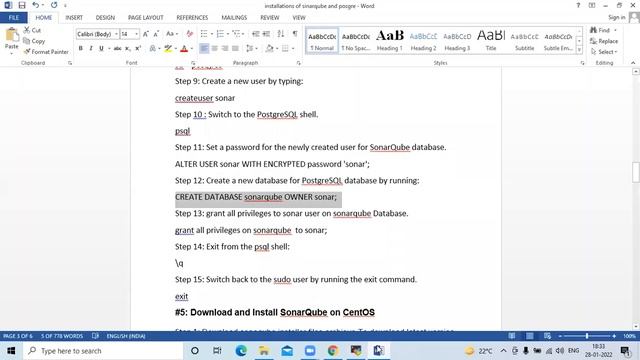The image size is (640, 360).
Task: Adjust the zoom slider handle
Action: (x=587, y=336)
